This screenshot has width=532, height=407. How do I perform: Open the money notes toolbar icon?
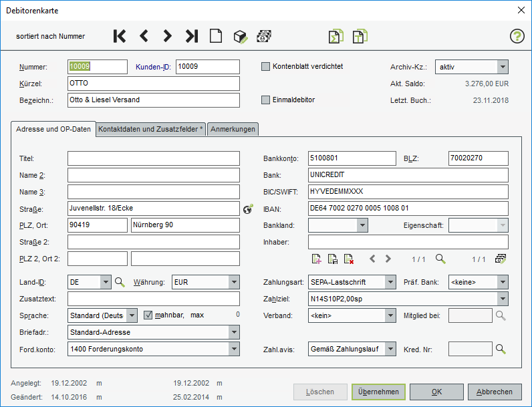point(264,36)
